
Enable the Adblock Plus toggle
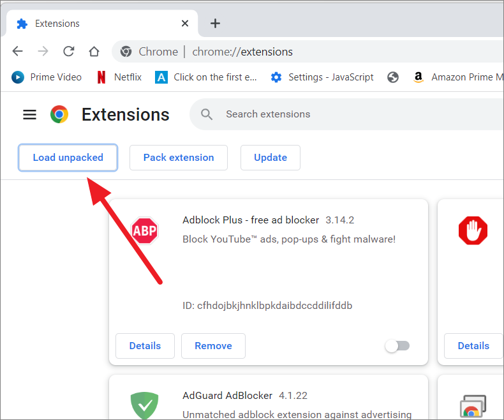point(397,346)
